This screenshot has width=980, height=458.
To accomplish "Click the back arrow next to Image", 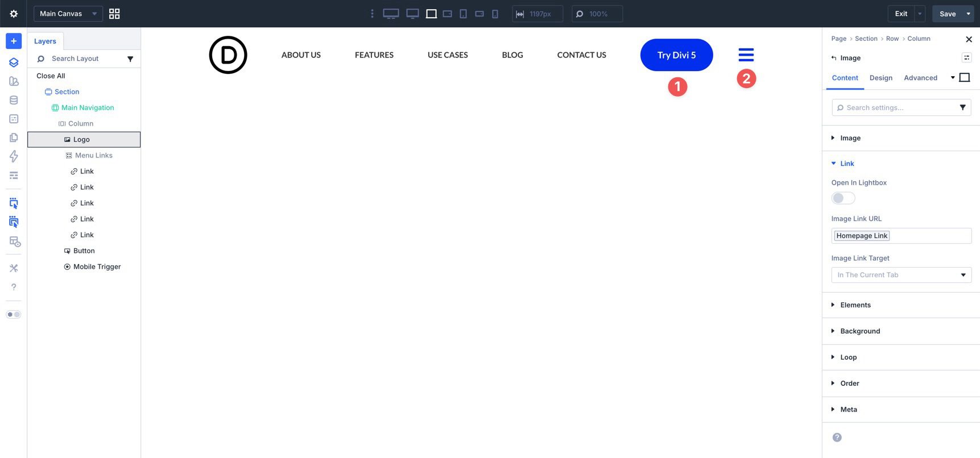I will [x=834, y=58].
